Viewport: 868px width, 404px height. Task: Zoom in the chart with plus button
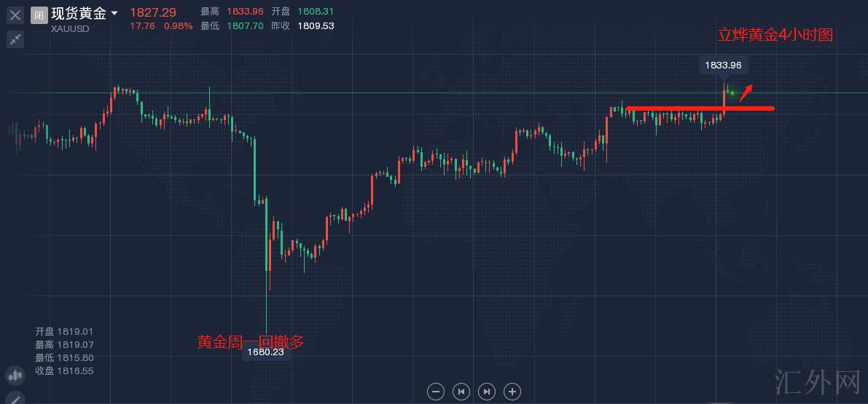click(x=512, y=392)
